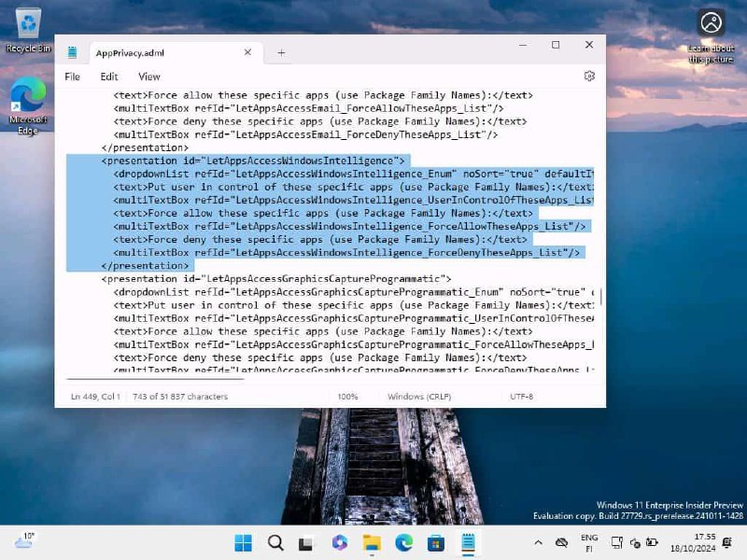Open the ENG FI language selector
The height and width of the screenshot is (560, 747).
(588, 541)
